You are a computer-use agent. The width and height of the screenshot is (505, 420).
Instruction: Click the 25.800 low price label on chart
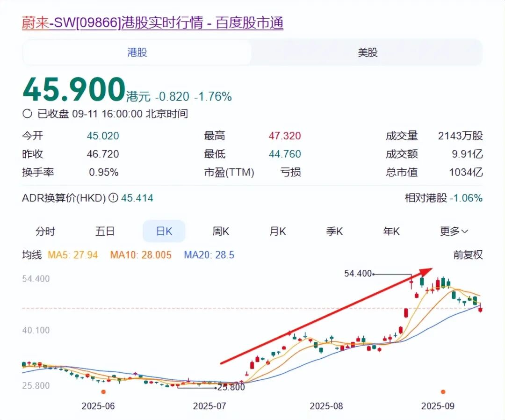click(231, 387)
